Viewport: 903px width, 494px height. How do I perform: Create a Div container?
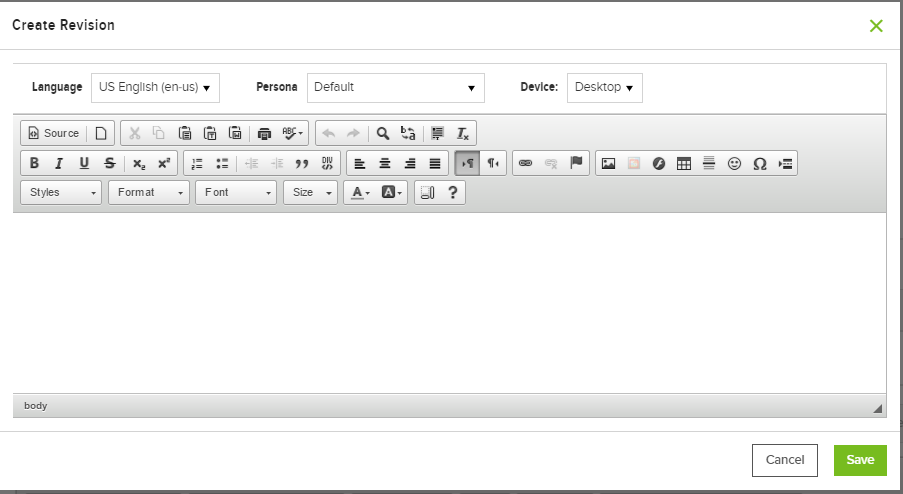[x=327, y=163]
